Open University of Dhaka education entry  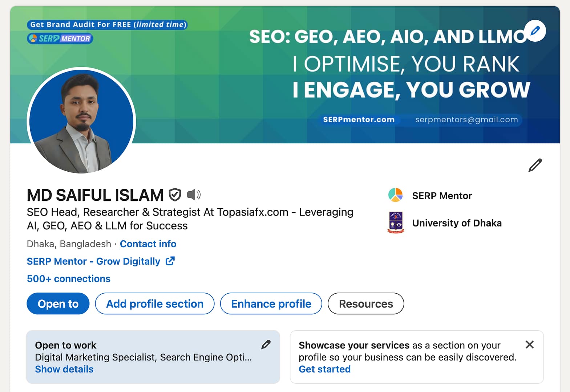(457, 223)
